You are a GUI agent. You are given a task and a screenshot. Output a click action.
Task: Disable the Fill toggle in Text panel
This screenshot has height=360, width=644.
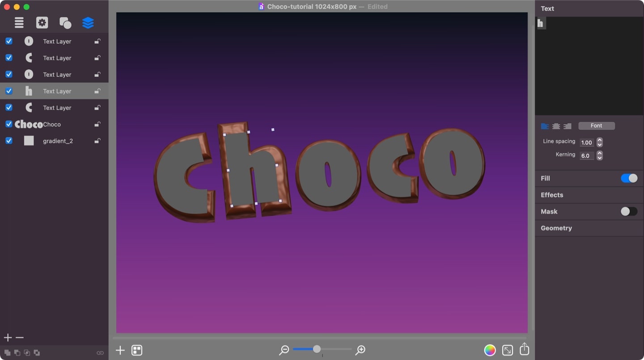(x=629, y=178)
